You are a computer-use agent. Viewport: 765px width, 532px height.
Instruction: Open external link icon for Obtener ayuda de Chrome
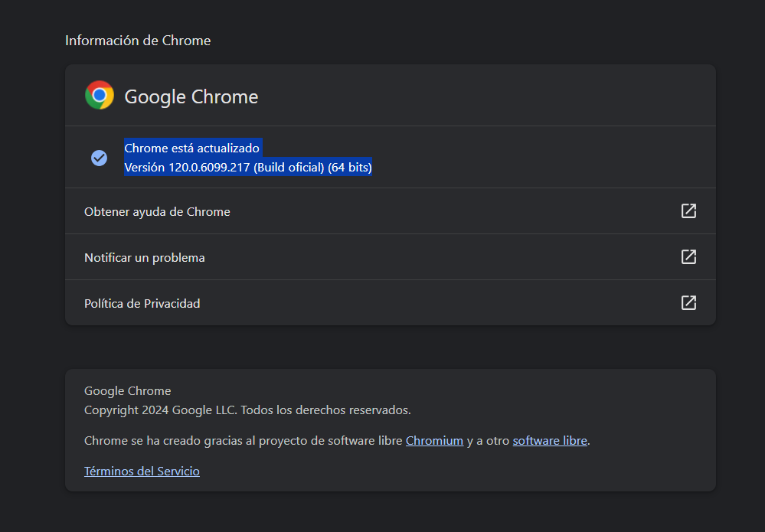(x=688, y=211)
